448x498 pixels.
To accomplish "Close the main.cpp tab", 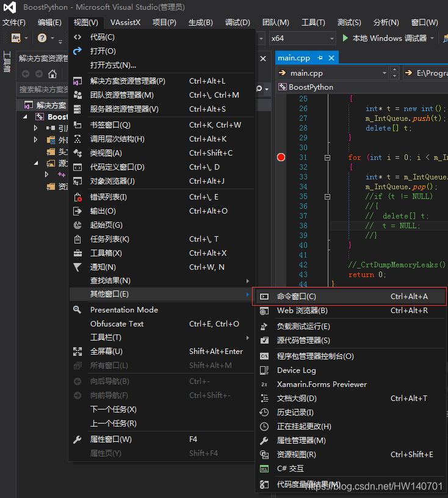I will click(x=331, y=58).
